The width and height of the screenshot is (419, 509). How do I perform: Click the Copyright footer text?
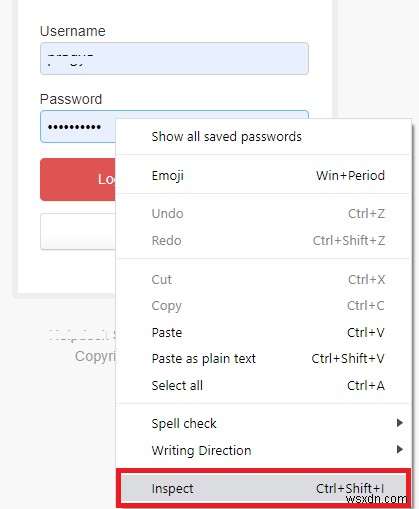[x=95, y=356]
